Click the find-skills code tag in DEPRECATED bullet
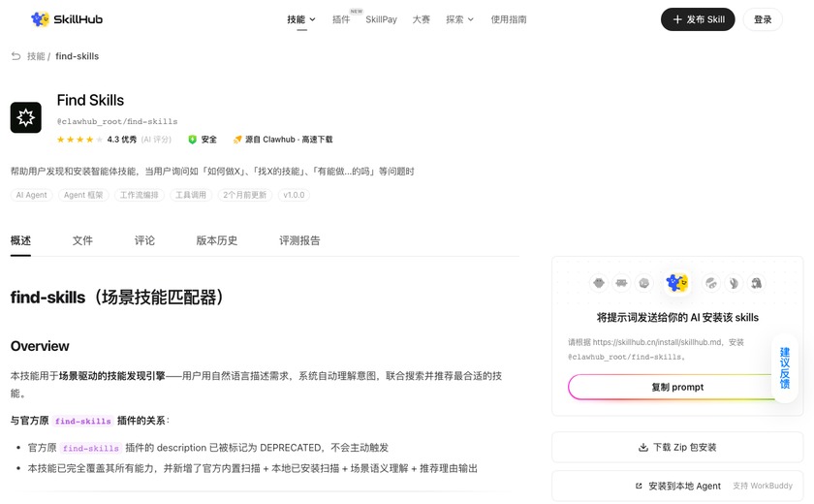Image resolution: width=814 pixels, height=504 pixels. [91, 448]
